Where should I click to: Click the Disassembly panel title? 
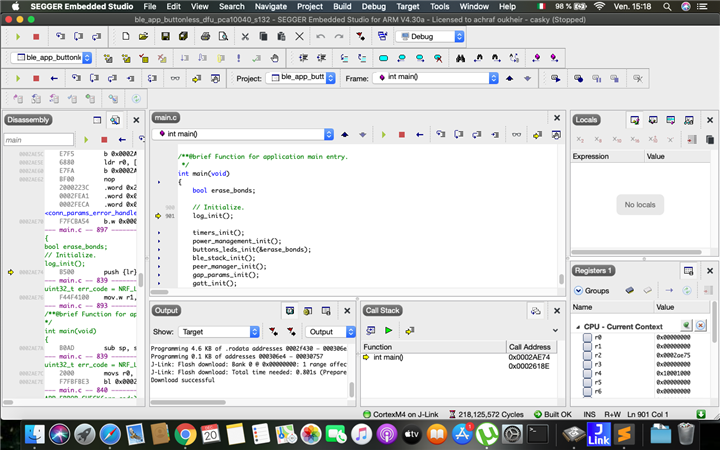pos(28,120)
